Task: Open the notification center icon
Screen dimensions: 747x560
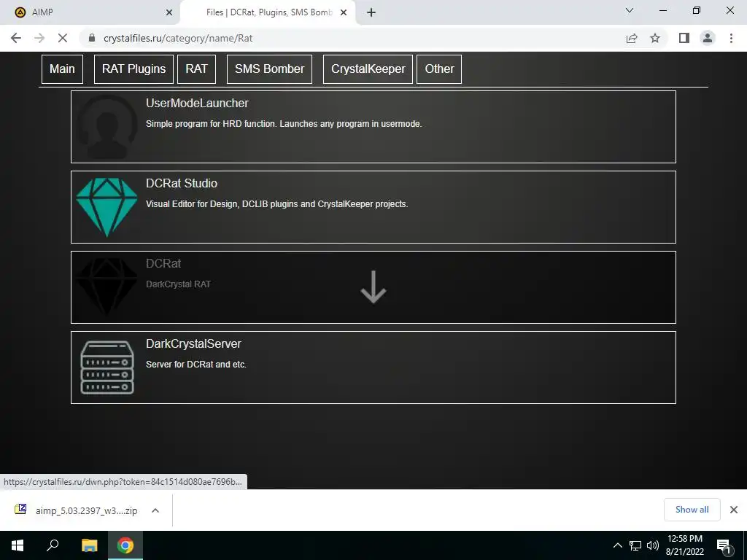Action: click(724, 546)
